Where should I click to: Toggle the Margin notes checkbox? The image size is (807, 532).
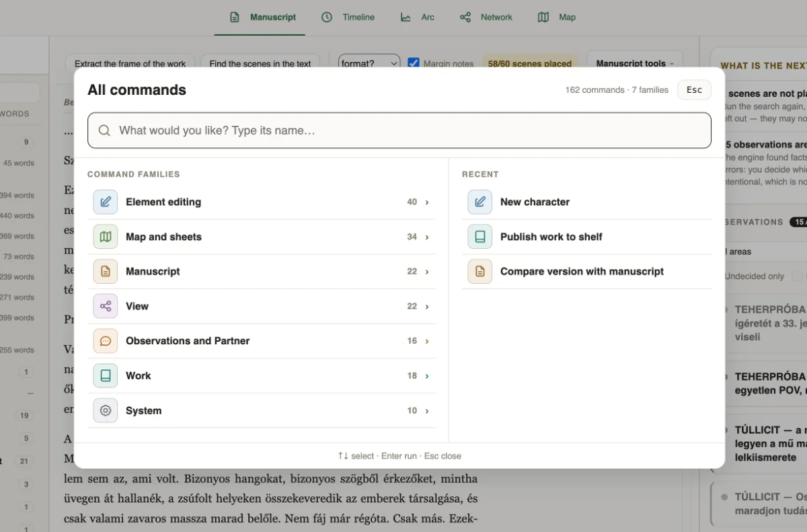(414, 63)
